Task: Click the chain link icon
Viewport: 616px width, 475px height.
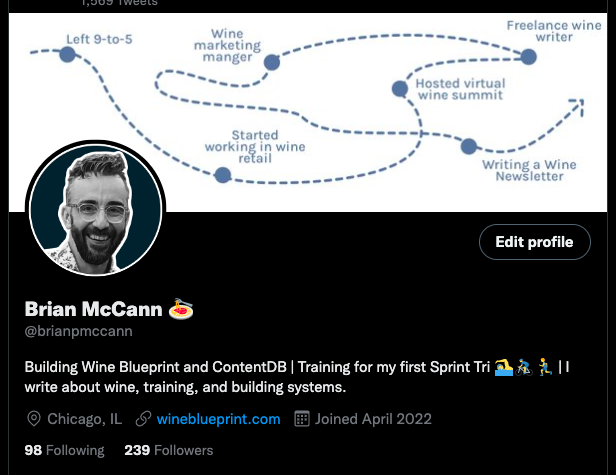Action: pos(143,419)
